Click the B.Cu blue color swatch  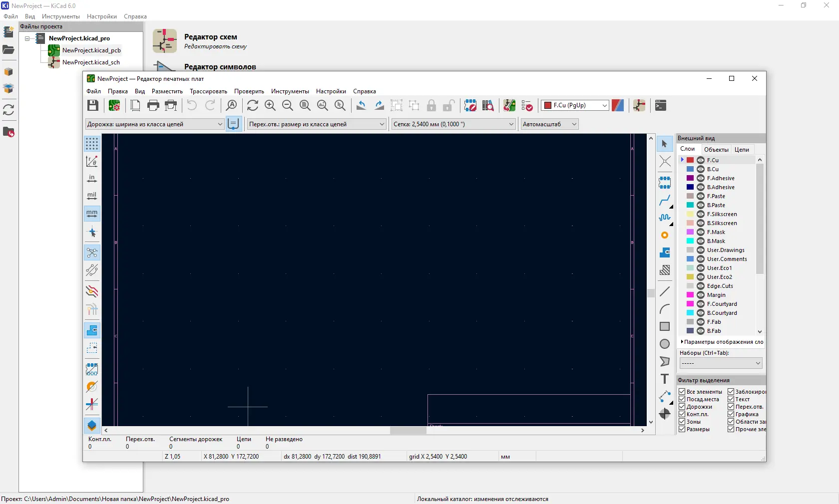[690, 169]
